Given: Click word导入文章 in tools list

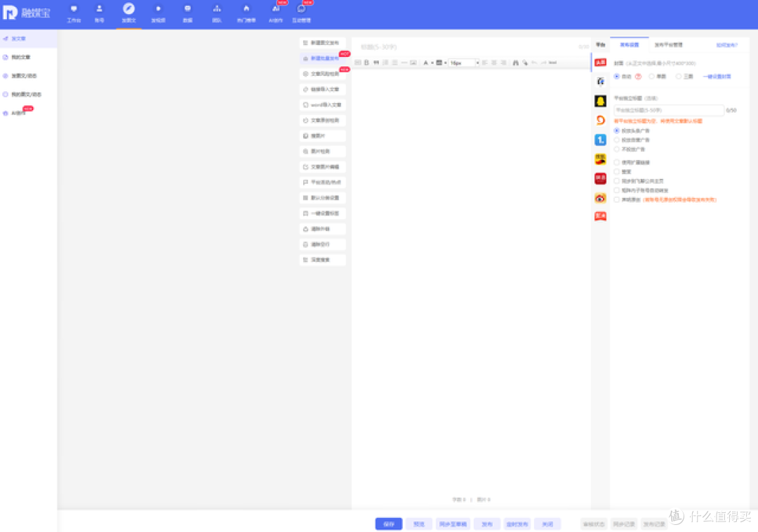Looking at the screenshot, I should (x=322, y=105).
